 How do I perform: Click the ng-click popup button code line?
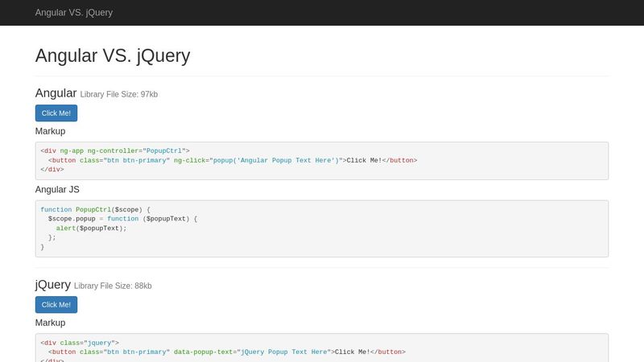click(x=233, y=160)
